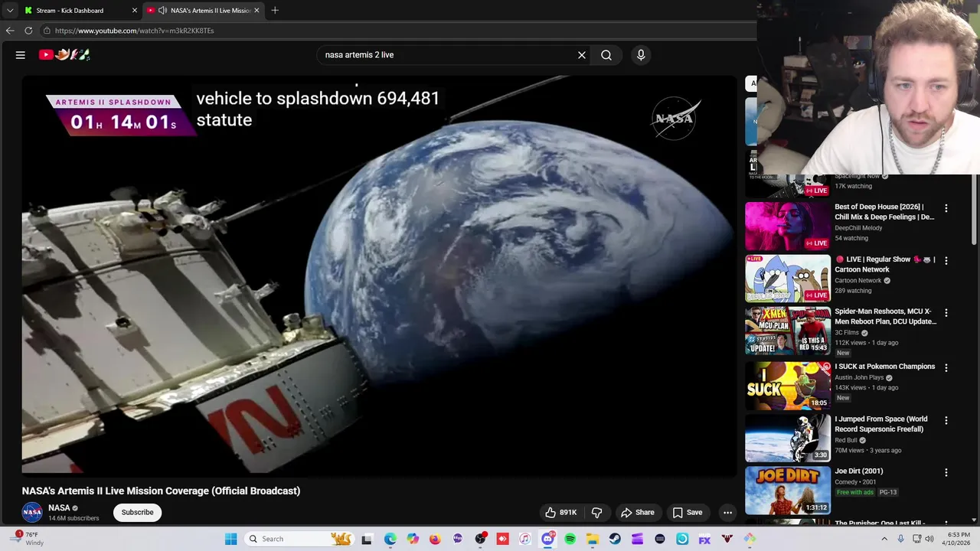Open Steam from taskbar

[x=615, y=539]
